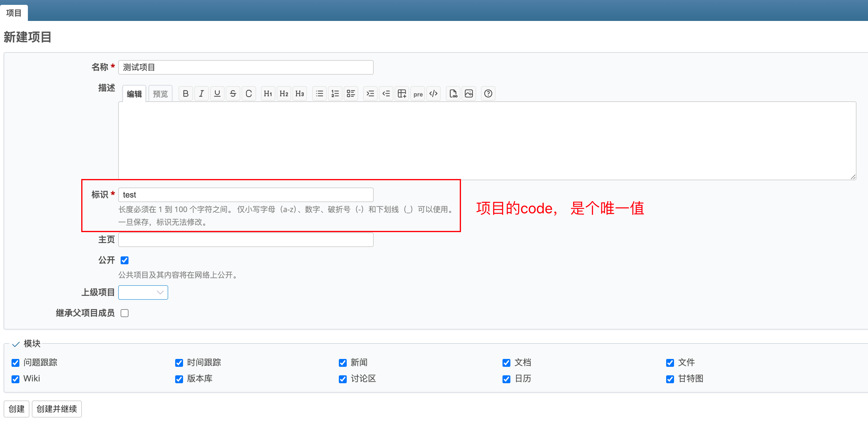Open the 上级项目 parent project dropdown
Viewport: 868px width, 426px height.
click(143, 292)
